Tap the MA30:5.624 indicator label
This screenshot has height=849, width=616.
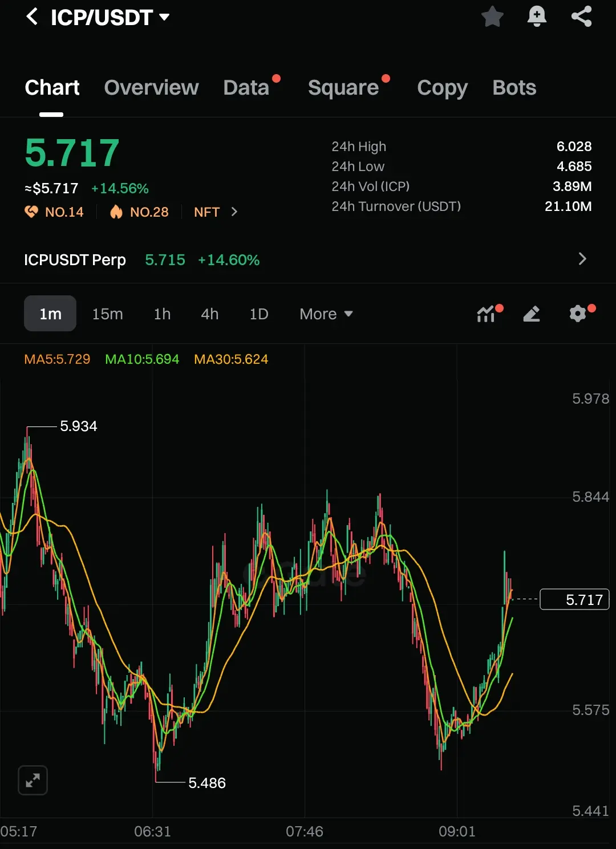231,359
